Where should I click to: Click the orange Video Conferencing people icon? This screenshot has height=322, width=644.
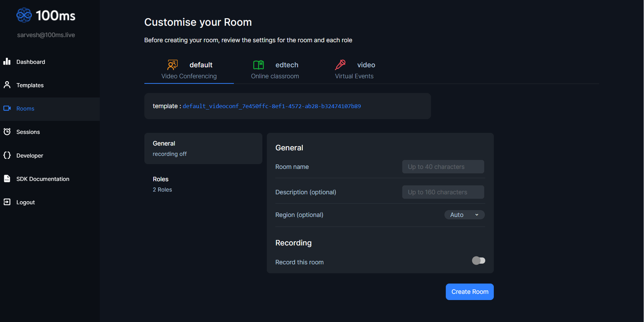(x=172, y=65)
